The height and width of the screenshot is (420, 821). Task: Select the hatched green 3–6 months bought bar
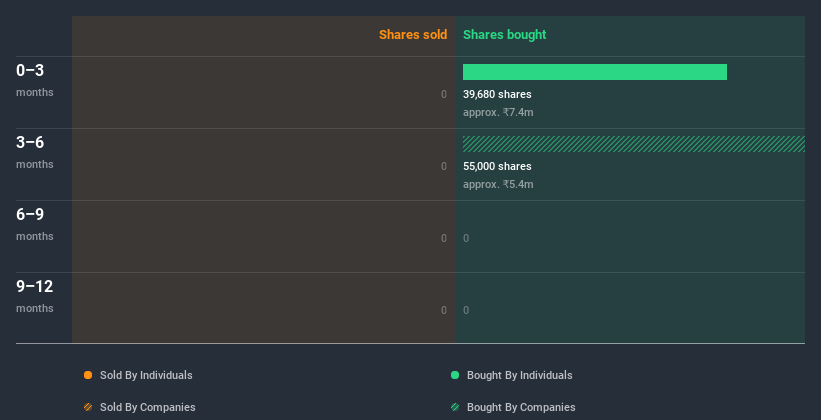point(634,144)
